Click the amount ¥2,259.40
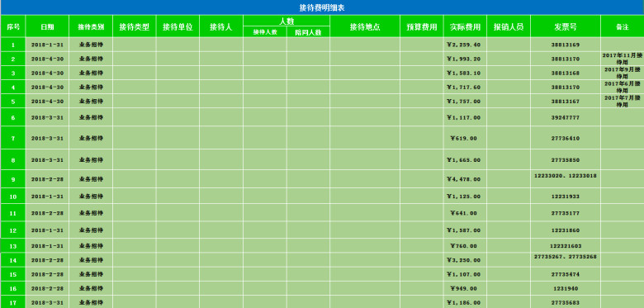 tap(465, 45)
